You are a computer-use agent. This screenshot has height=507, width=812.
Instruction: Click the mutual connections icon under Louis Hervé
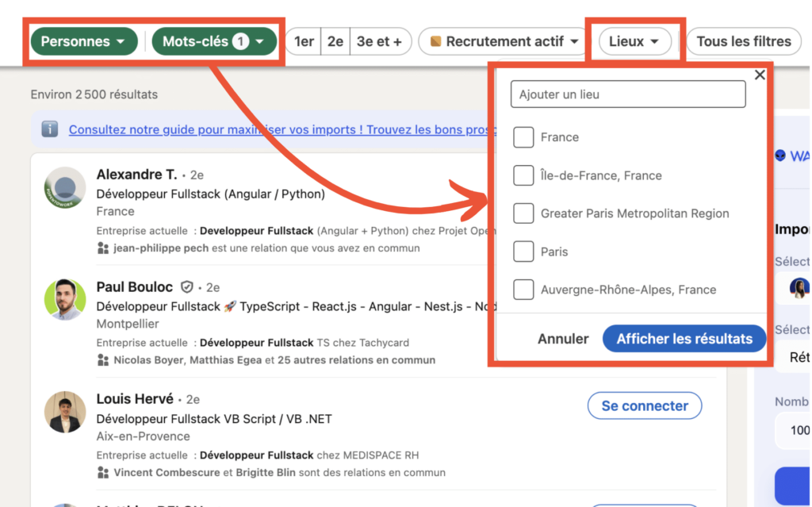[x=103, y=472]
